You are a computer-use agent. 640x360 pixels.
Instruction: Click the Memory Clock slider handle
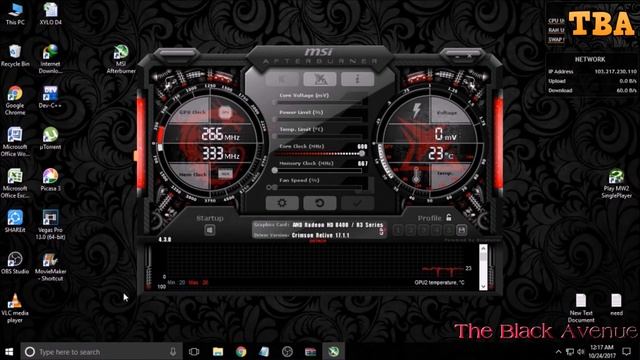[x=275, y=170]
